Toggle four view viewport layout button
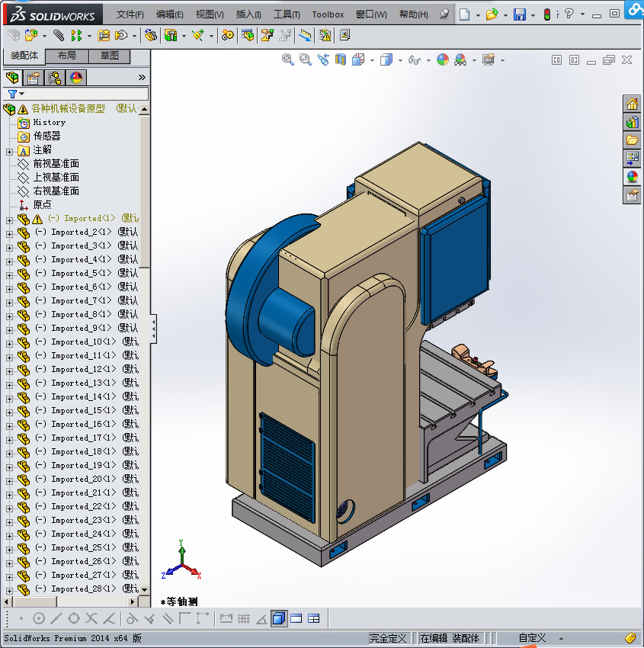 tap(314, 619)
